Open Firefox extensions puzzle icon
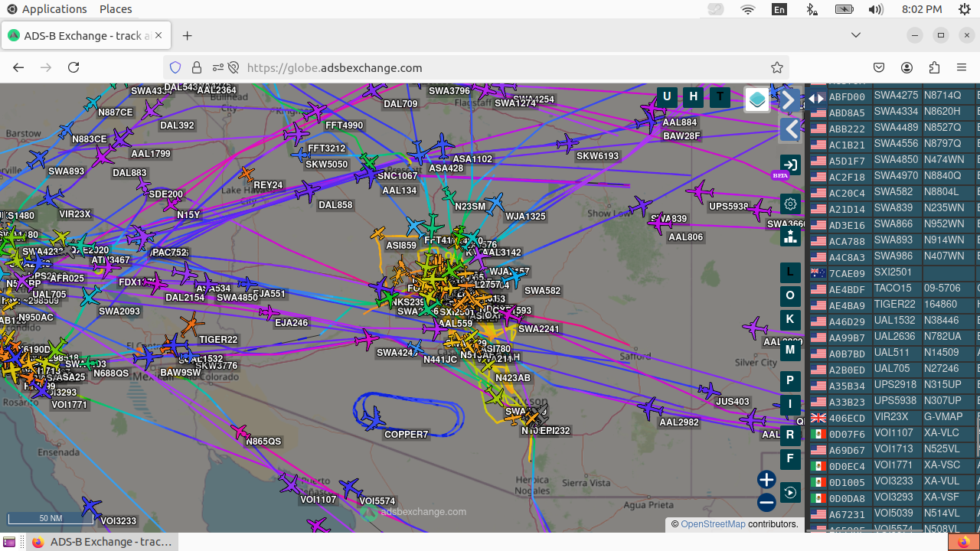 935,67
